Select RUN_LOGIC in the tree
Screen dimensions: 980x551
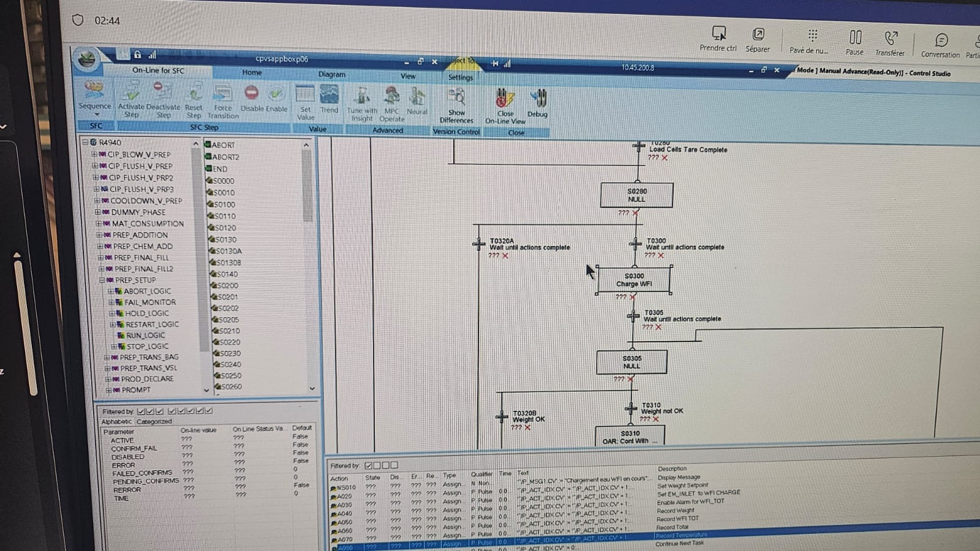coord(145,335)
